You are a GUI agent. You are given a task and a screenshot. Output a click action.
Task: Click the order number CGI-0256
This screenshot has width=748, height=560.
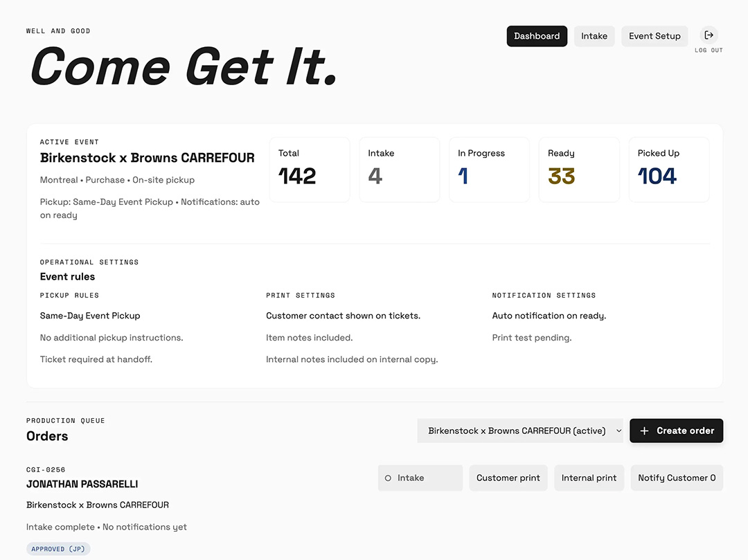point(46,470)
